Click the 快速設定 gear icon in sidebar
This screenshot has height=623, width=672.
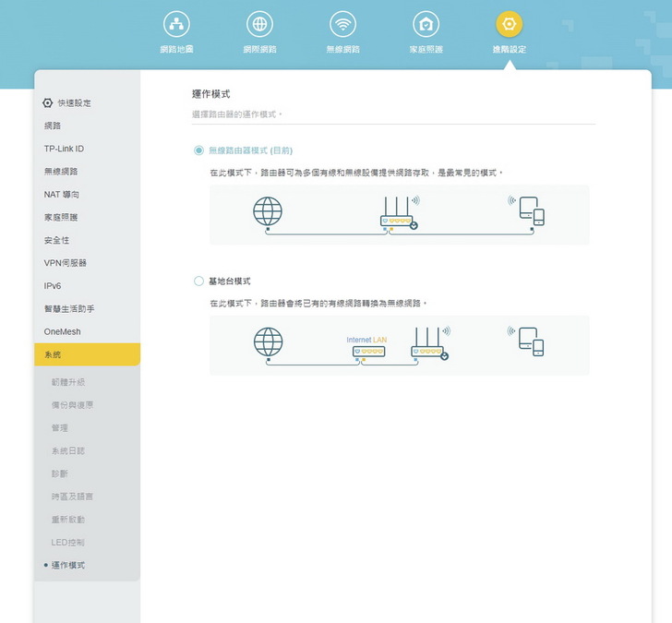pyautogui.click(x=48, y=102)
